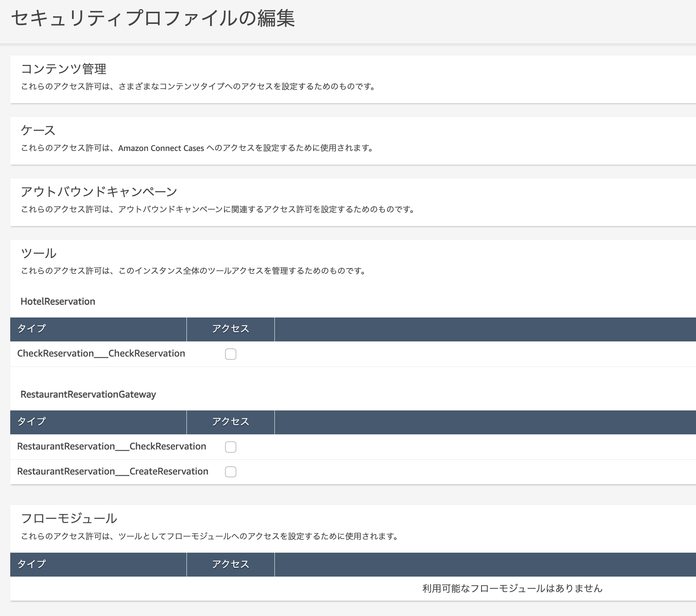Select the RestaurantReservation___CheckReservation row label
This screenshot has height=616, width=696.
coord(111,446)
